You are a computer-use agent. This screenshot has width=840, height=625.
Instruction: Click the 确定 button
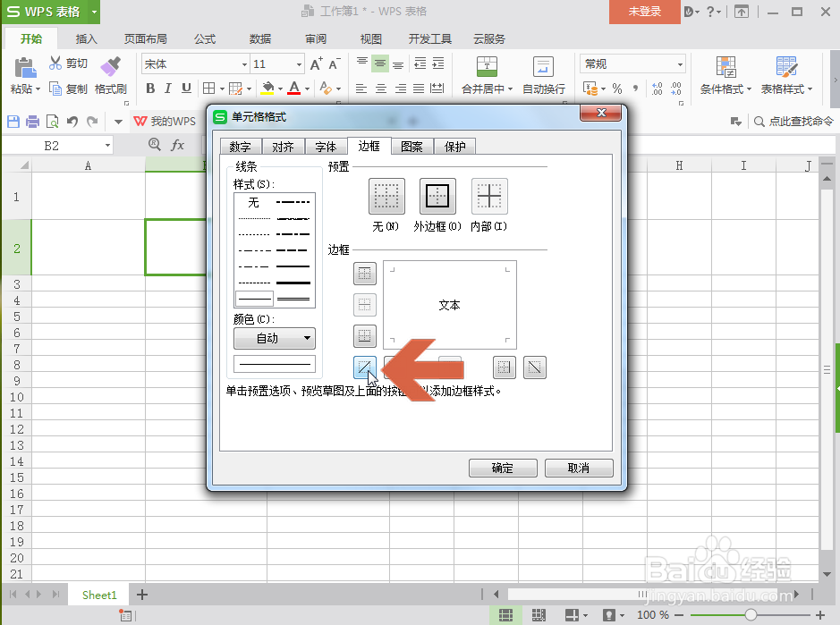click(503, 469)
